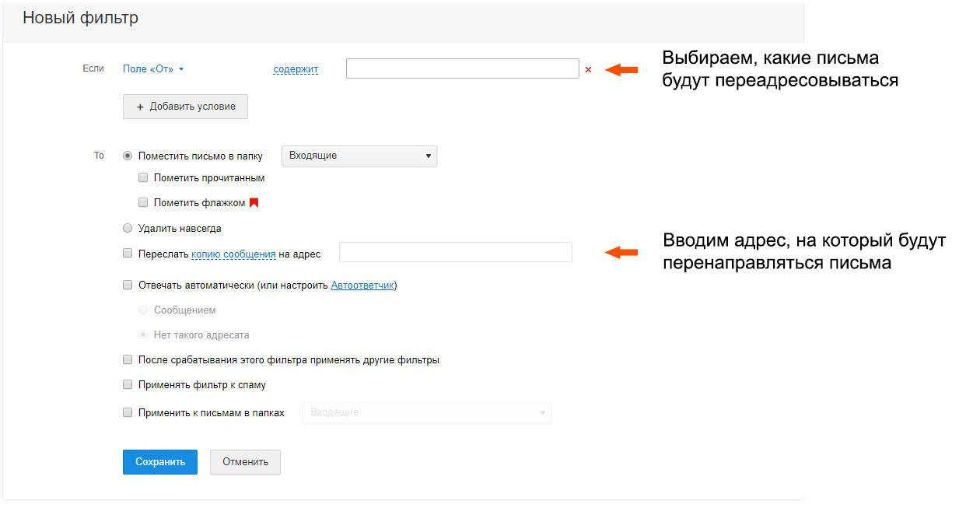This screenshot has height=508, width=980.
Task: Click the red X to remove condition
Action: (x=588, y=69)
